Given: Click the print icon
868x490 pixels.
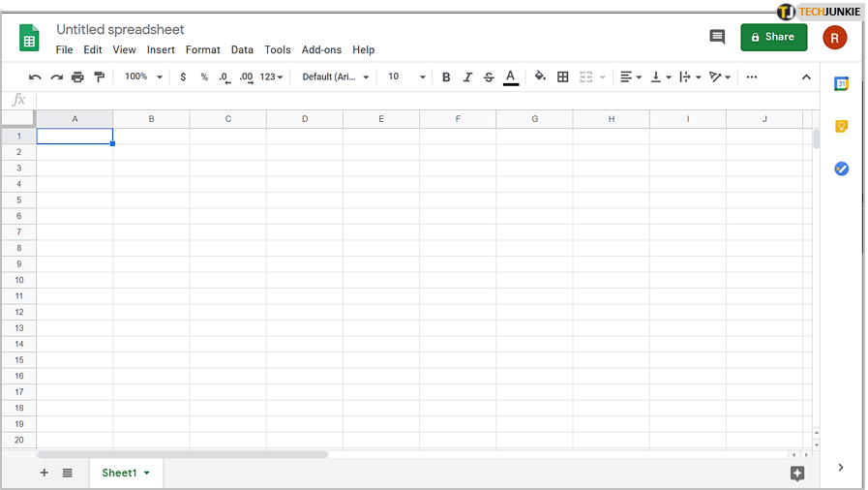Looking at the screenshot, I should click(77, 77).
